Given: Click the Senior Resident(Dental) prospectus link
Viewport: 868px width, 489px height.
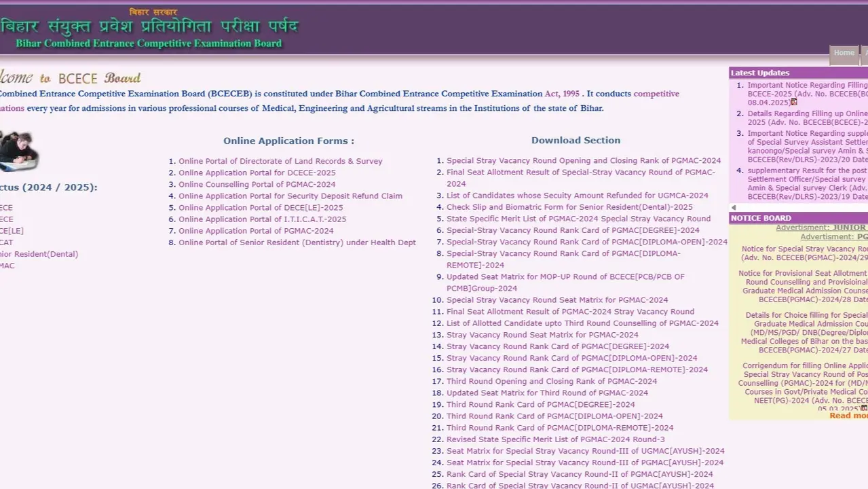Looking at the screenshot, I should click(39, 253).
